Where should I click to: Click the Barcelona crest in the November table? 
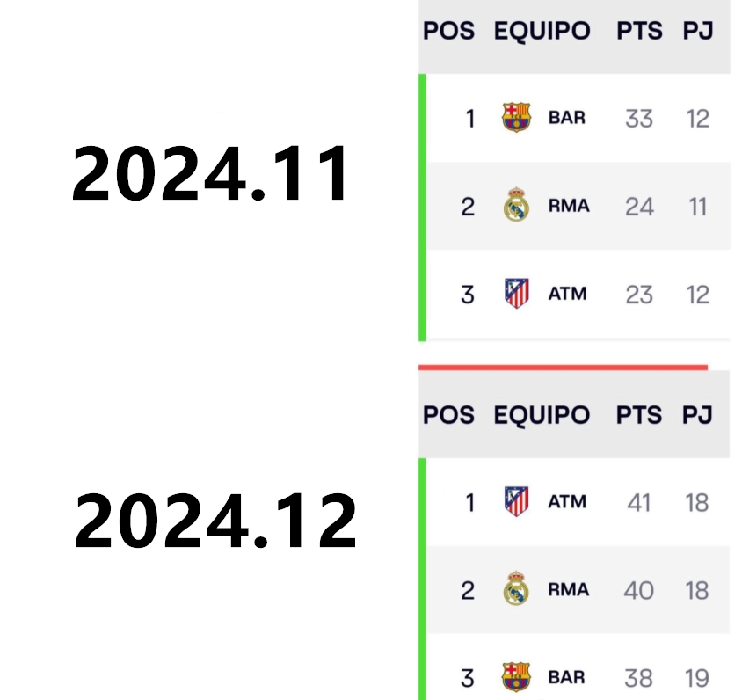516,117
